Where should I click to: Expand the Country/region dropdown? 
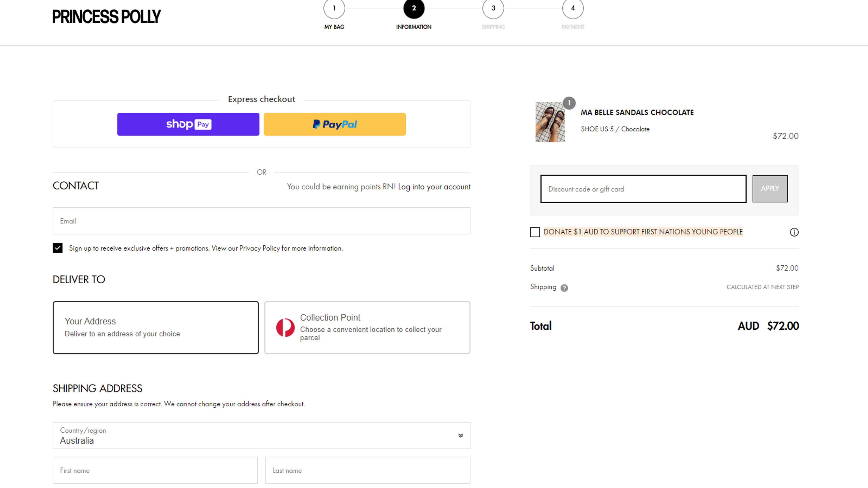261,435
